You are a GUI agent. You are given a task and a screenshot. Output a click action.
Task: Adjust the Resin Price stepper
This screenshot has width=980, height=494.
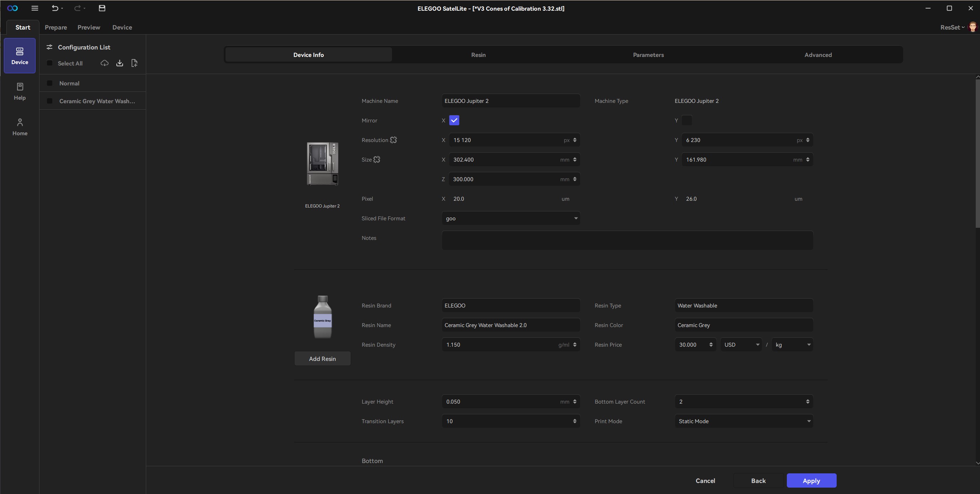[711, 345]
